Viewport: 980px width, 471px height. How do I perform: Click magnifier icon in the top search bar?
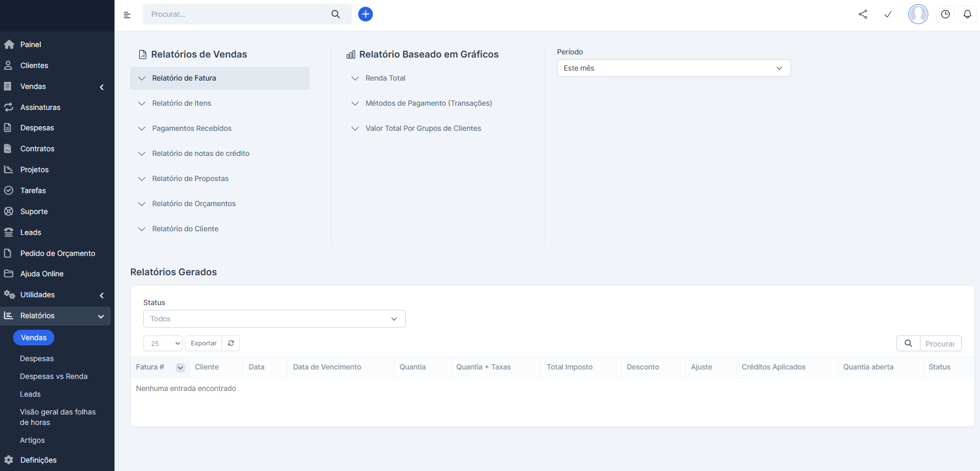(x=336, y=14)
